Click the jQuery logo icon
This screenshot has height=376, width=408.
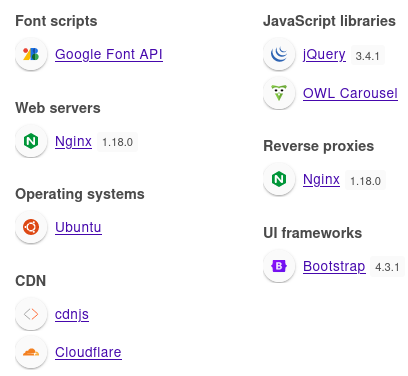(279, 54)
